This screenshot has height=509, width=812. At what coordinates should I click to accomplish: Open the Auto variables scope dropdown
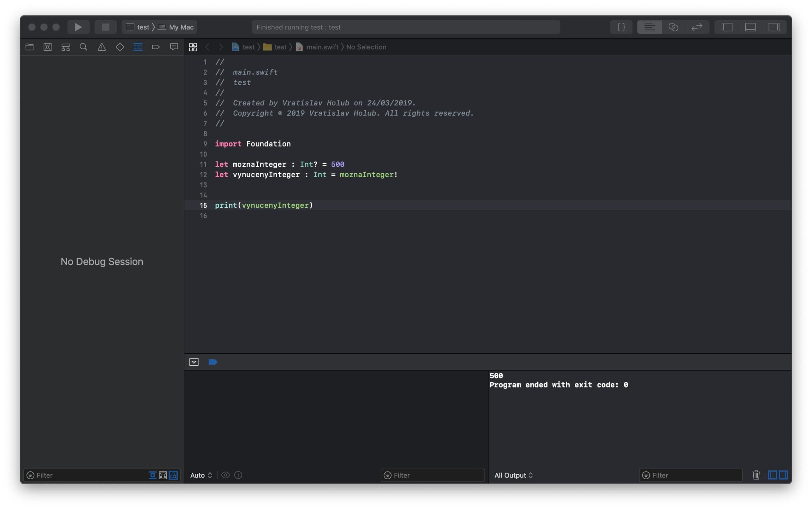[x=201, y=475]
